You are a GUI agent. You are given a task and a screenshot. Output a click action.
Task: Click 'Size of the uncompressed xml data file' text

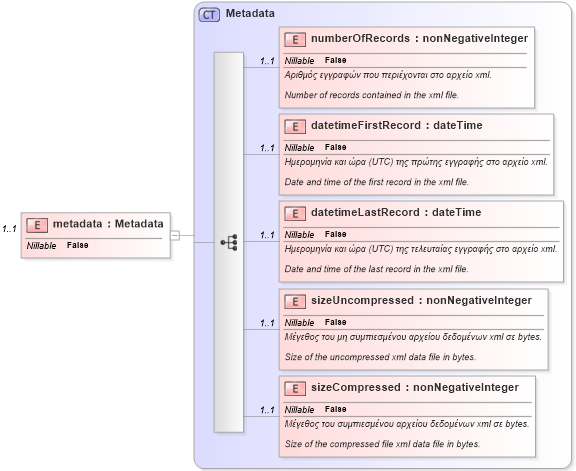380,357
